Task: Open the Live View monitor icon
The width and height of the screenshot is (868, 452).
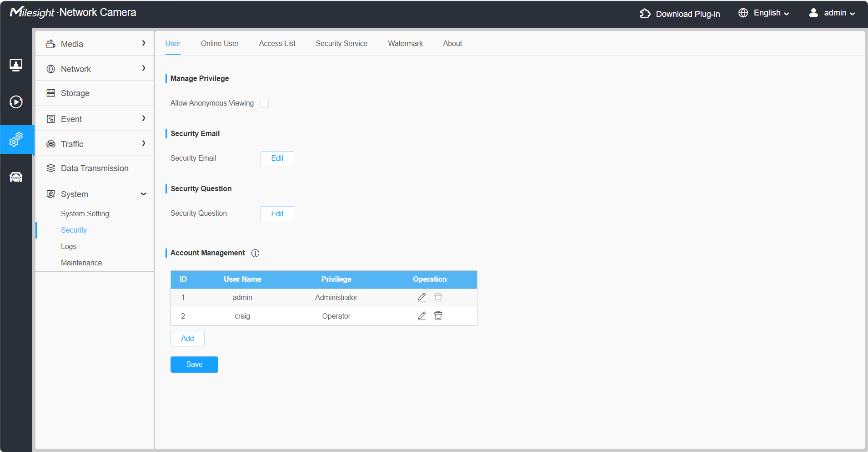Action: click(x=16, y=65)
